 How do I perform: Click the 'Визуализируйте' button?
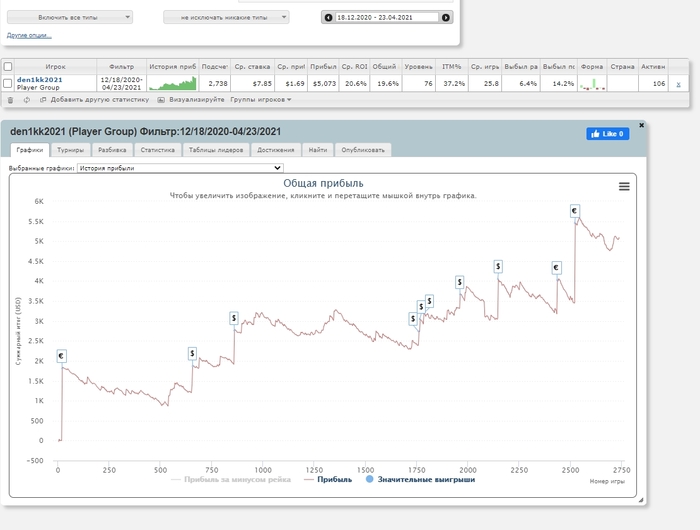pos(191,100)
